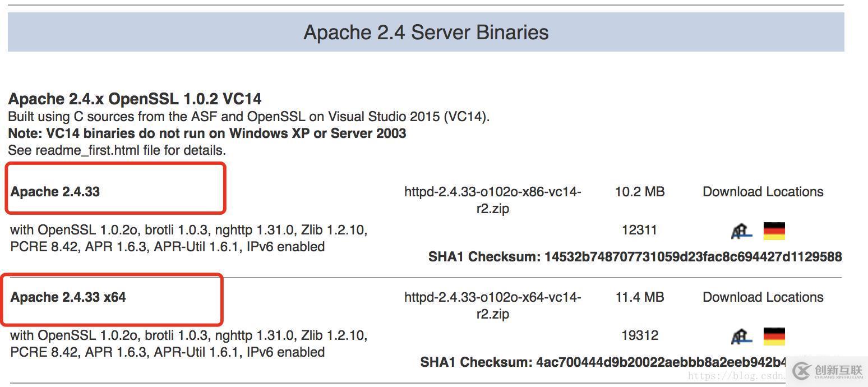Click the readme_first.html details line

pyautogui.click(x=117, y=150)
